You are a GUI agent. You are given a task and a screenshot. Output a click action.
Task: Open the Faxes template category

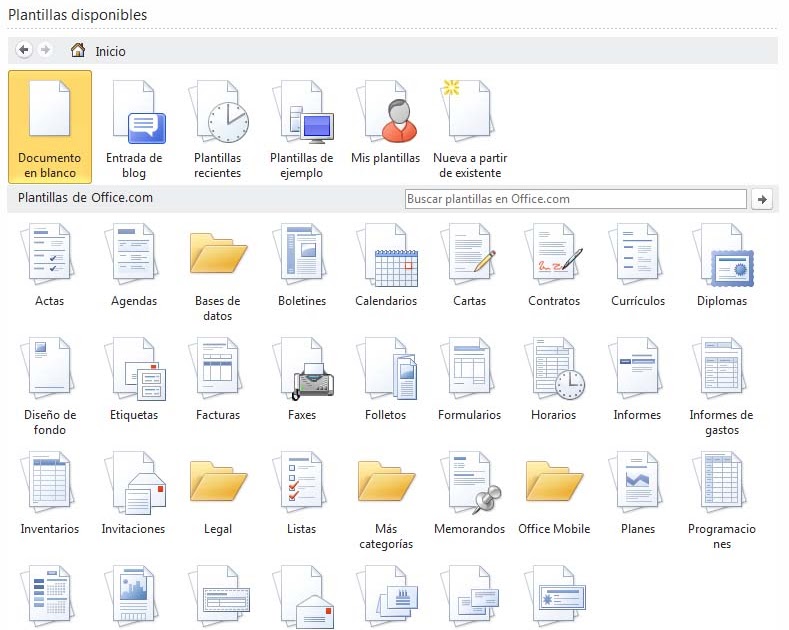pos(302,378)
